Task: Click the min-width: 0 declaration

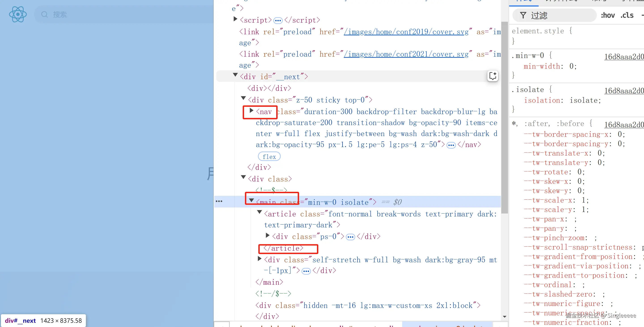Action: (550, 66)
